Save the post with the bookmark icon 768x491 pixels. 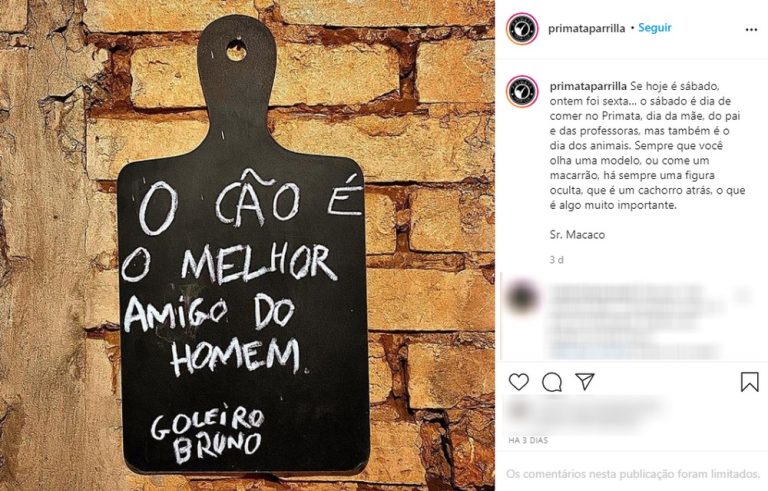point(749,382)
